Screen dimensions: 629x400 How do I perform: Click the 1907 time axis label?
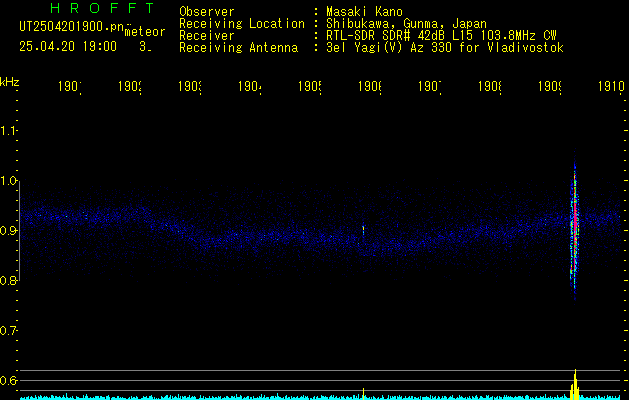(x=430, y=87)
